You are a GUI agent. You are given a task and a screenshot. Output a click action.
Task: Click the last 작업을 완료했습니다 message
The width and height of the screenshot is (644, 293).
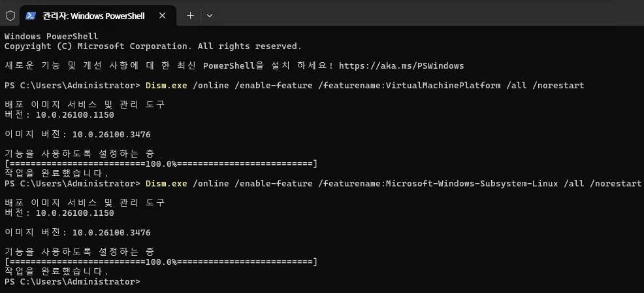click(57, 271)
